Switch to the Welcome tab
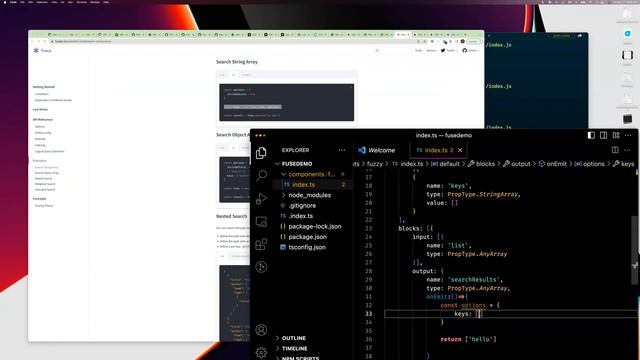Viewport: 640px width, 360px height. coord(376,150)
